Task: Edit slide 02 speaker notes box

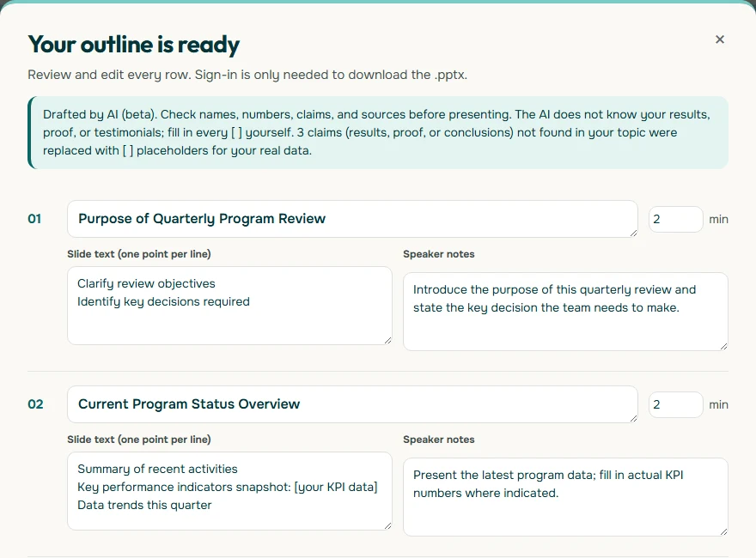Action: pyautogui.click(x=565, y=497)
